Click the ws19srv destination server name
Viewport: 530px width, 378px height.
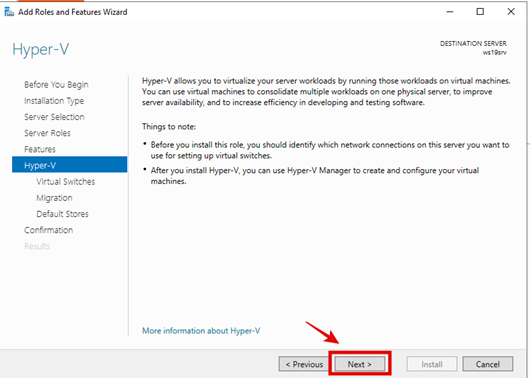pos(495,52)
